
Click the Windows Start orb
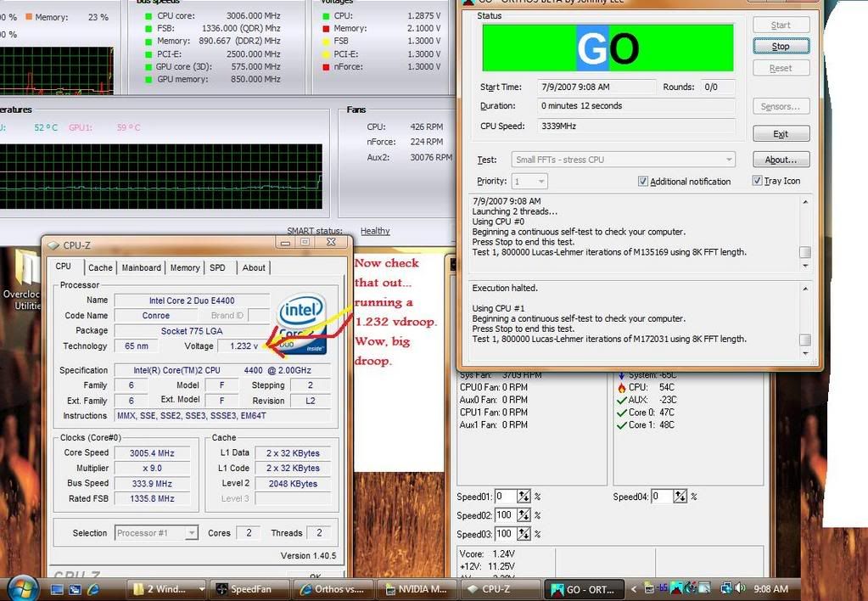[23, 589]
